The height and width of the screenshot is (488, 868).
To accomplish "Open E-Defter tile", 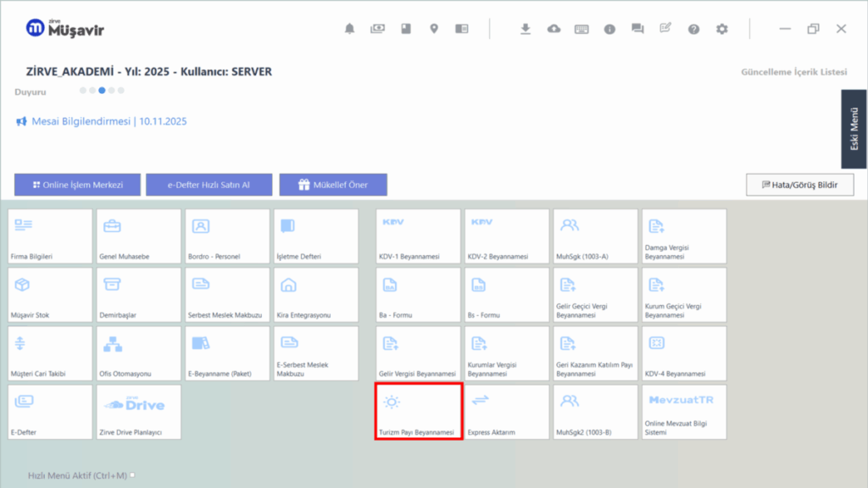I will 50,413.
